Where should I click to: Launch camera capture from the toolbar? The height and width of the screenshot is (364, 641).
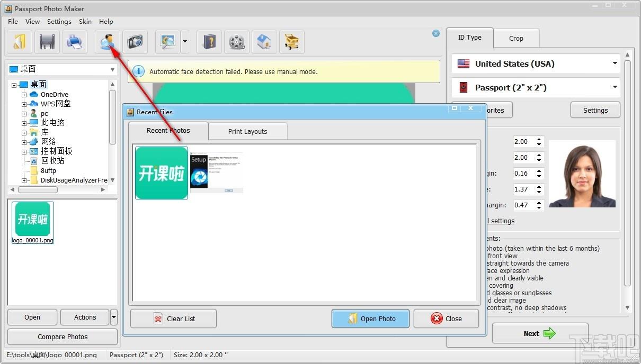135,42
